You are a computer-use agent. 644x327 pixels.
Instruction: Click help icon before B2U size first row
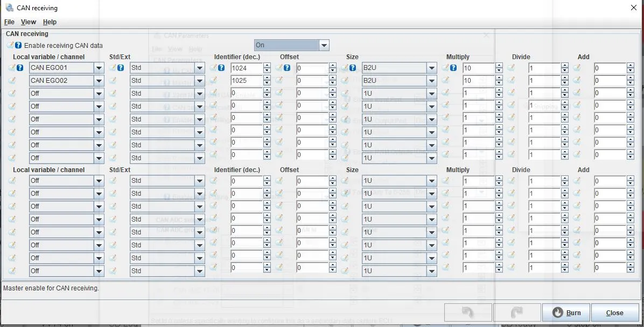[352, 68]
